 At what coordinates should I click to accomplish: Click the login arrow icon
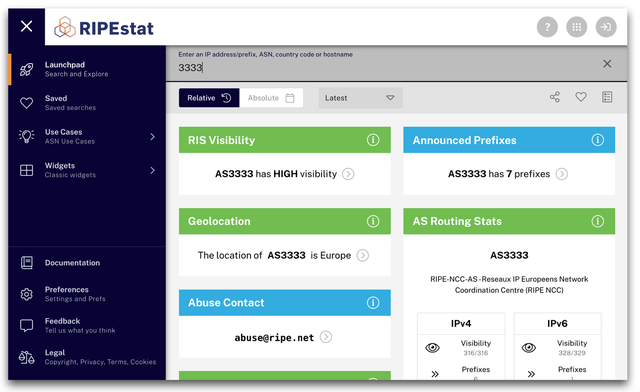pos(606,27)
